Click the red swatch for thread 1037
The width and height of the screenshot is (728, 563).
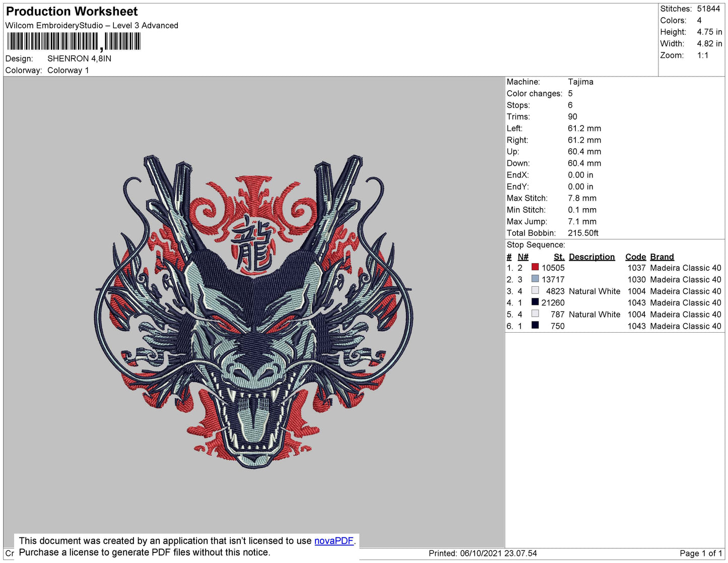(x=535, y=267)
